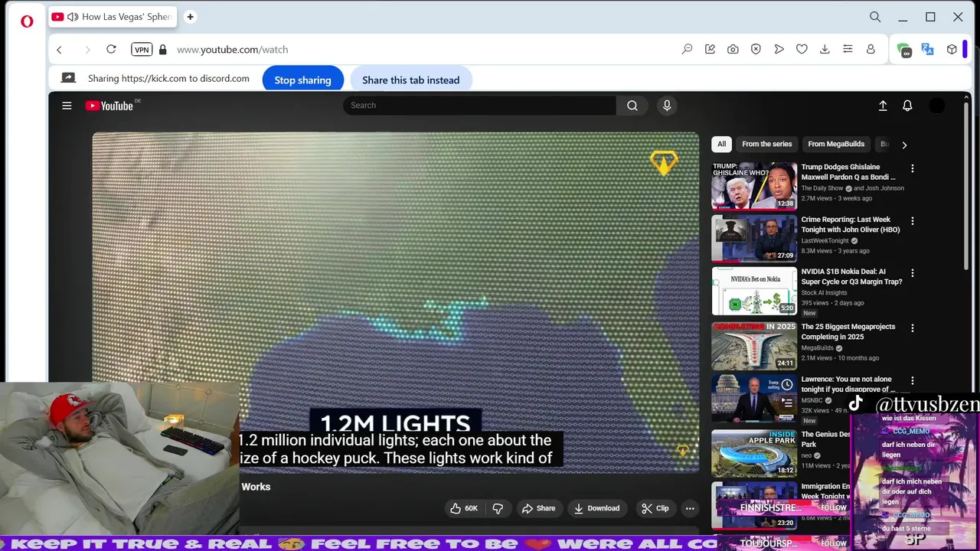Open the Flow send arrow icon
Image resolution: width=980 pixels, height=551 pixels.
point(779,49)
